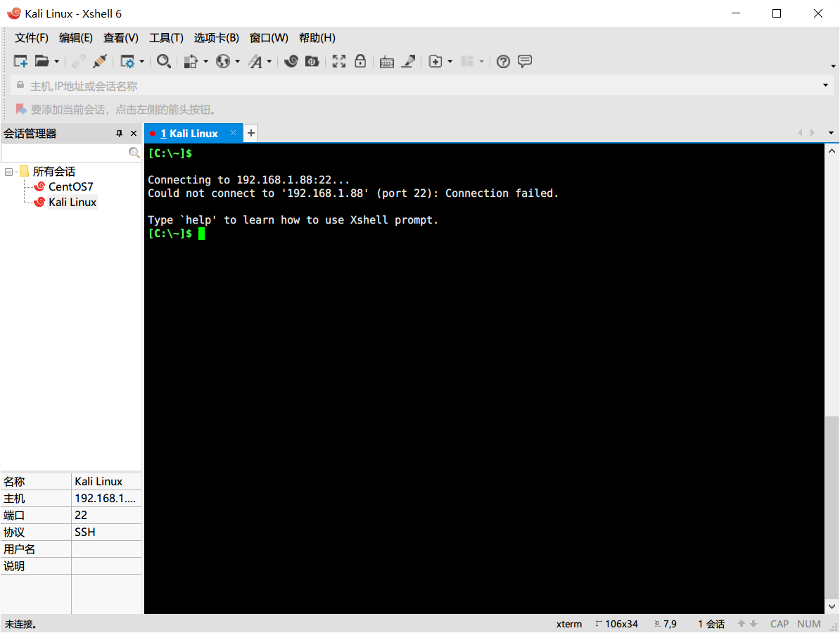Open the session properties dialog
The height and width of the screenshot is (633, 840).
[129, 61]
